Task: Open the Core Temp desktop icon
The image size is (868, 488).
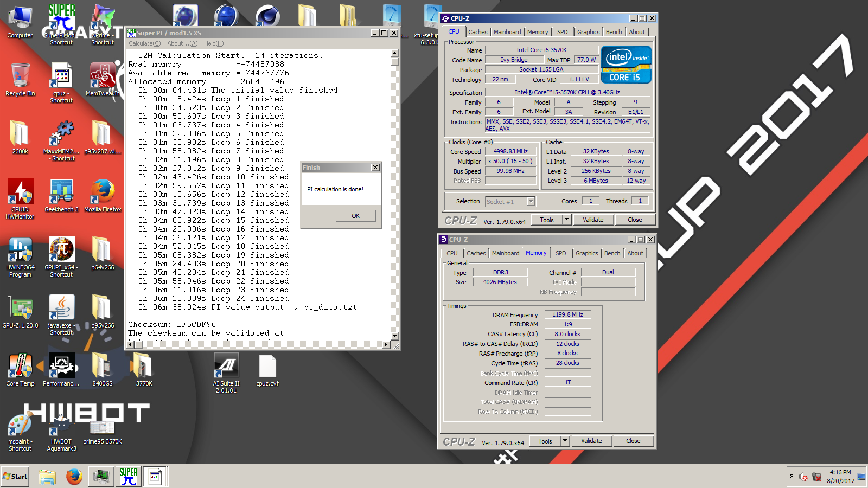Action: [x=20, y=369]
